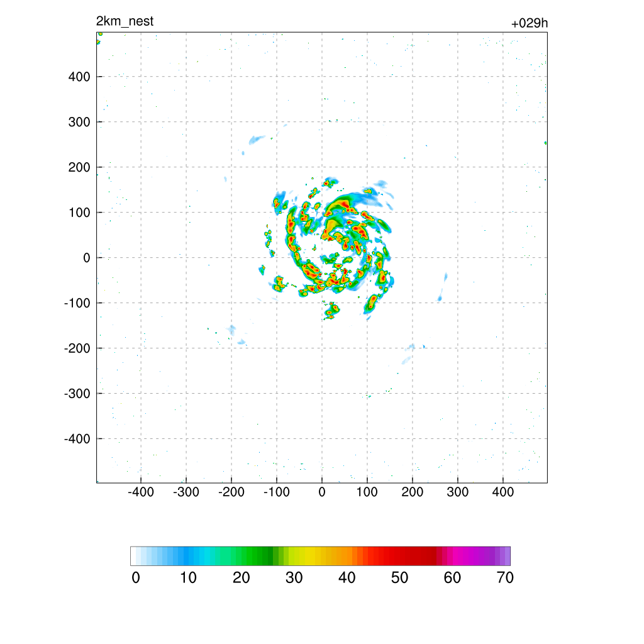The width and height of the screenshot is (644, 644).
Task: Click the x-axis label '300'
Action: (x=458, y=492)
